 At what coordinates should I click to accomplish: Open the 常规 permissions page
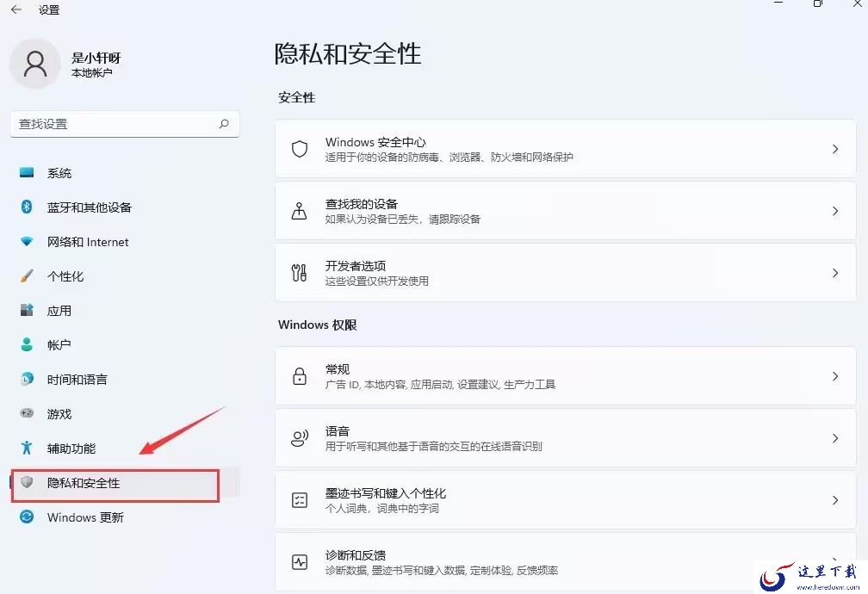(565, 376)
